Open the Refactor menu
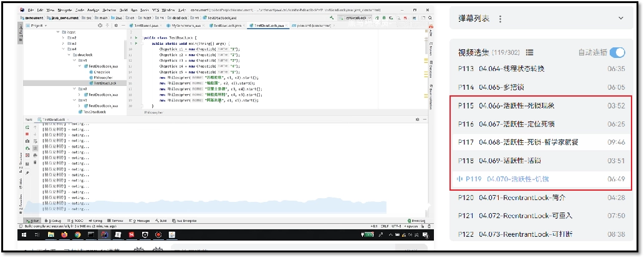This screenshot has height=258, width=644. [x=109, y=9]
